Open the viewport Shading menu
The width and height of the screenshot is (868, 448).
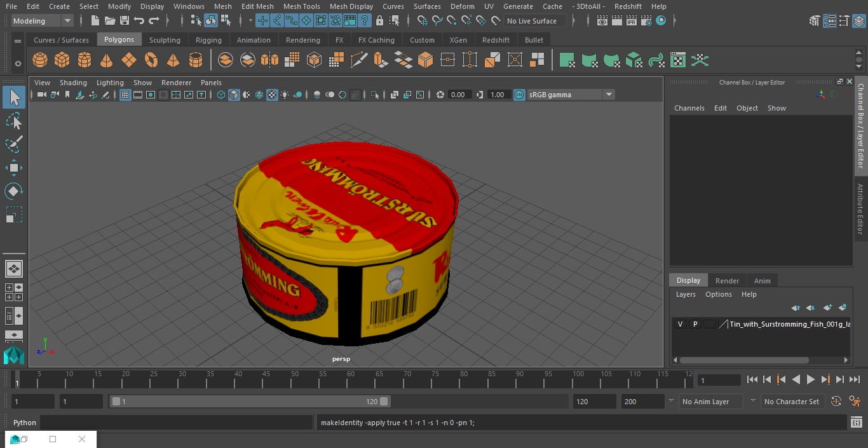[x=73, y=83]
